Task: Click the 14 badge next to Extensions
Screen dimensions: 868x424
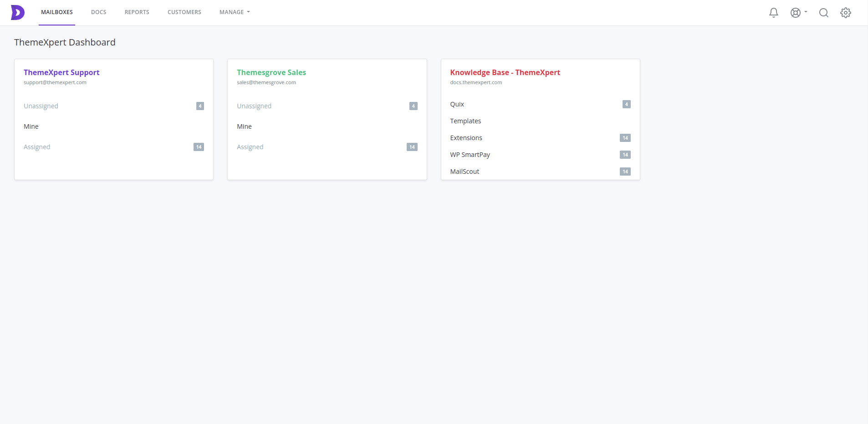Action: pos(625,138)
